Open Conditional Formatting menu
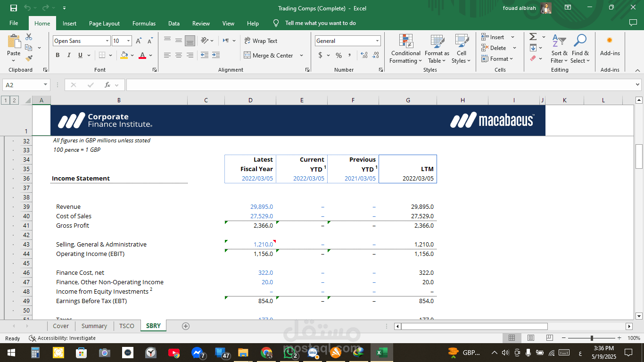Viewport: 644px width, 362px height. [406, 49]
